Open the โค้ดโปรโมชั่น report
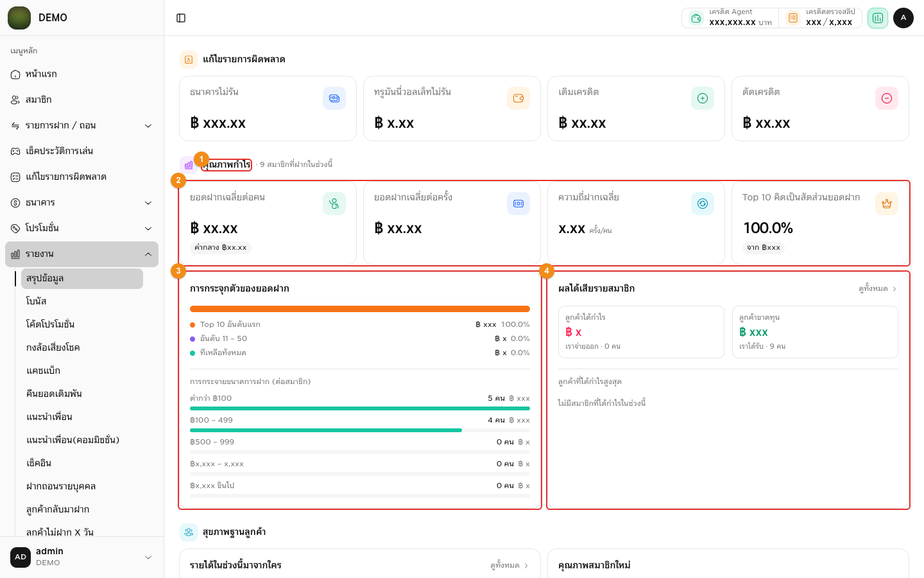Viewport: 924px width, 578px height. pos(82,325)
